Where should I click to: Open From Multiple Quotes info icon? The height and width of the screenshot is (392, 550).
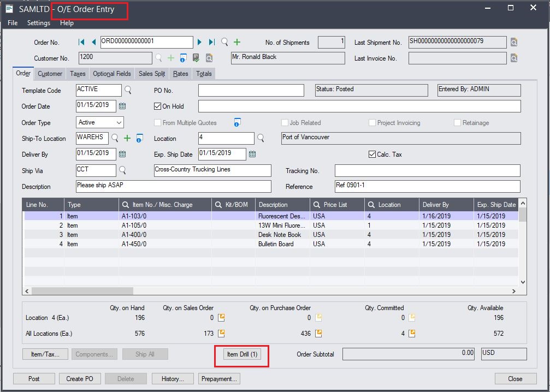238,122
